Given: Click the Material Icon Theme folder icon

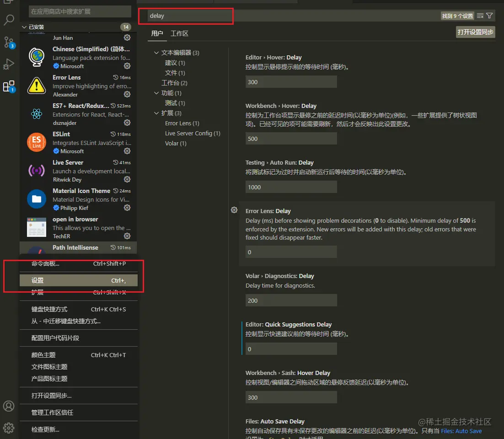Looking at the screenshot, I should [37, 198].
